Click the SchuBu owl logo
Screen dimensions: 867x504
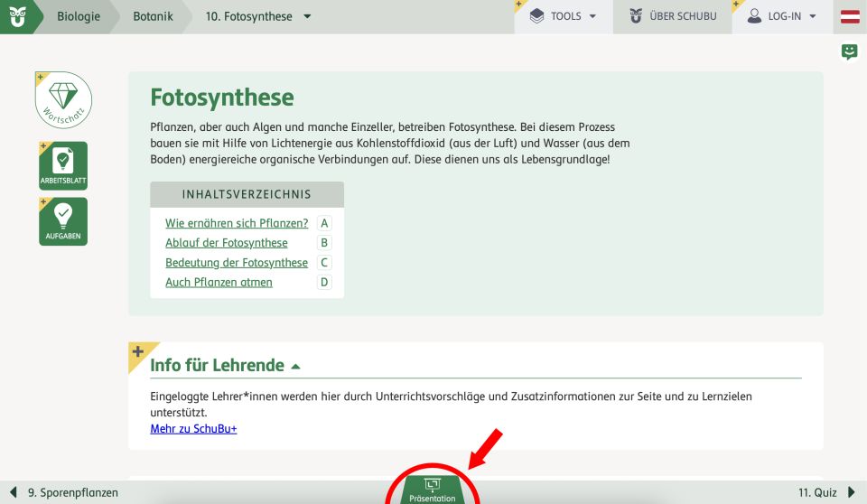click(16, 16)
